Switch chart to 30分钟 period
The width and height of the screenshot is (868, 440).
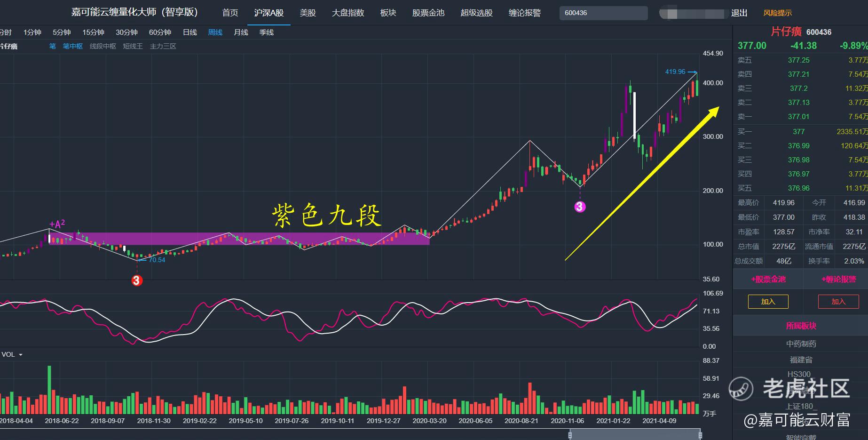[x=126, y=32]
